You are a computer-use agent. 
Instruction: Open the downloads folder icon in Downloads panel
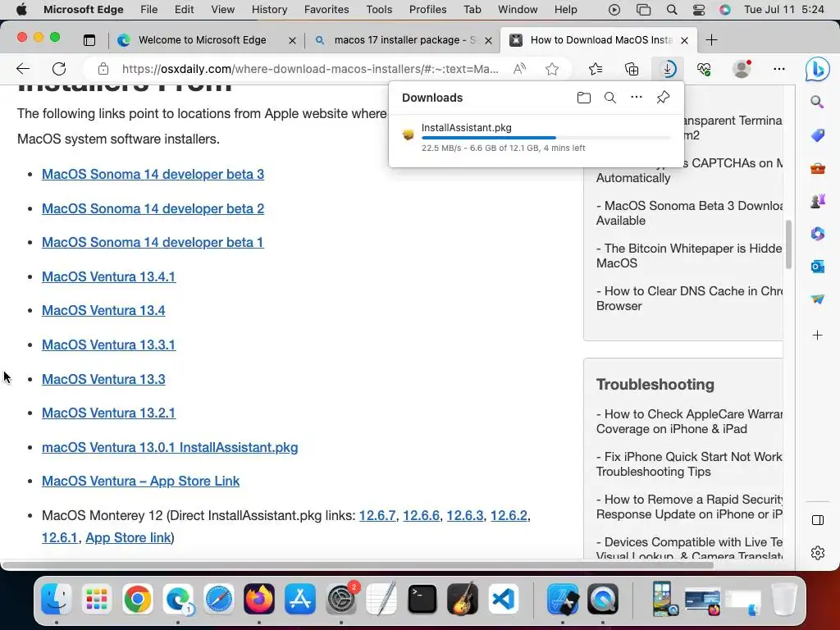click(584, 98)
